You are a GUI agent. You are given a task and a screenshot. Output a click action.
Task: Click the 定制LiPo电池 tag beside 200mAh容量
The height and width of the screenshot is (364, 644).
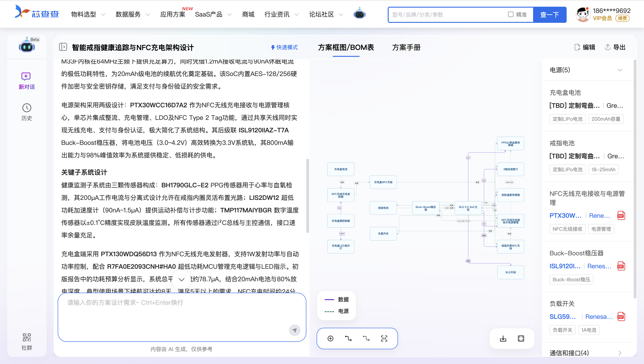point(568,119)
